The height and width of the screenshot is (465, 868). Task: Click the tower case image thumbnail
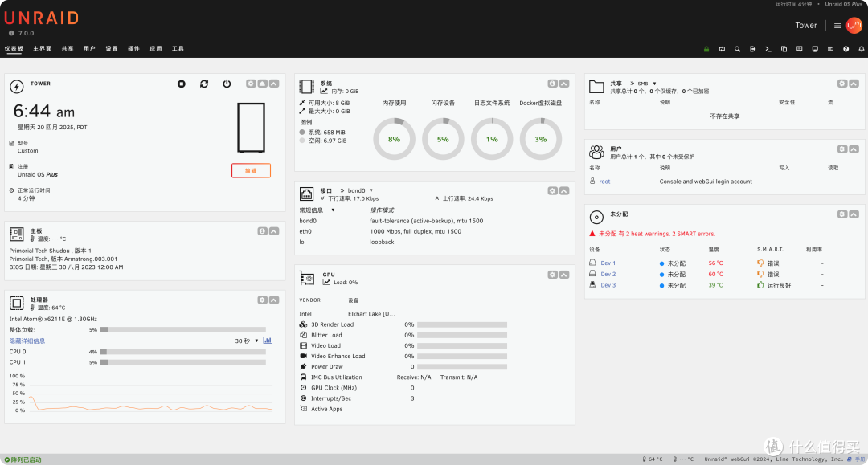[252, 128]
